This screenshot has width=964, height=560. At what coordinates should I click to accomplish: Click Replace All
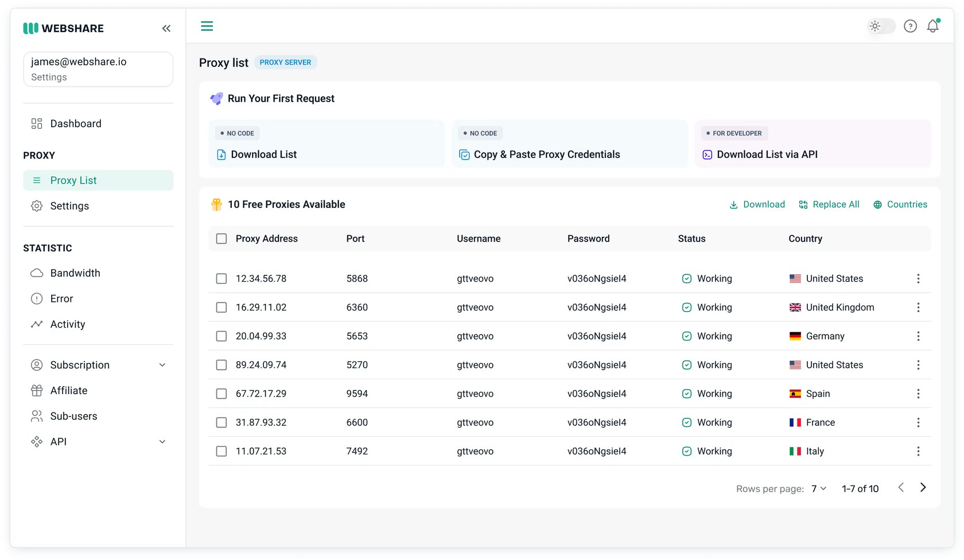point(829,204)
